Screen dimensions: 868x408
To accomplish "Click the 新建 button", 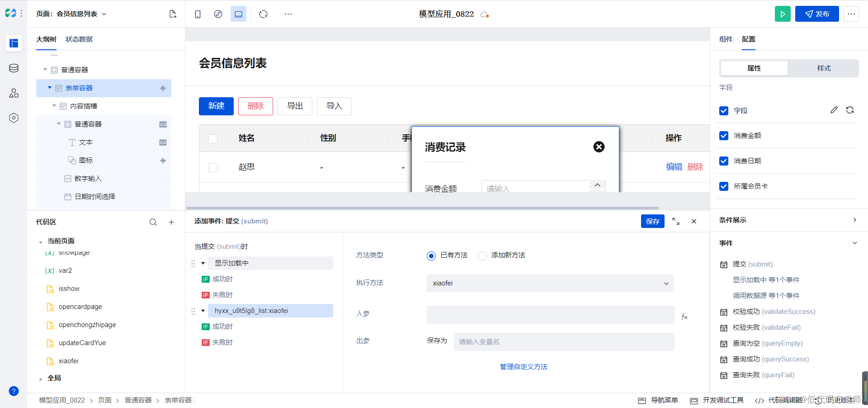I will coord(216,106).
